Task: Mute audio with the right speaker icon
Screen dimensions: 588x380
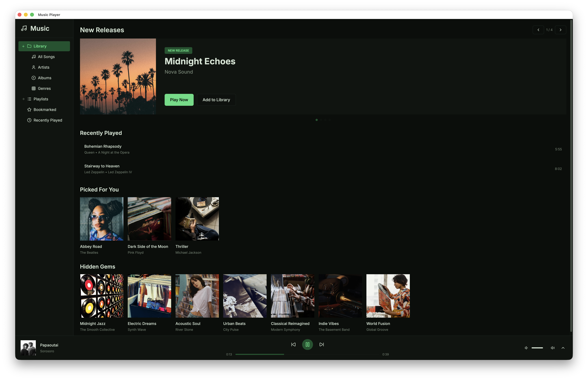Action: [x=552, y=348]
